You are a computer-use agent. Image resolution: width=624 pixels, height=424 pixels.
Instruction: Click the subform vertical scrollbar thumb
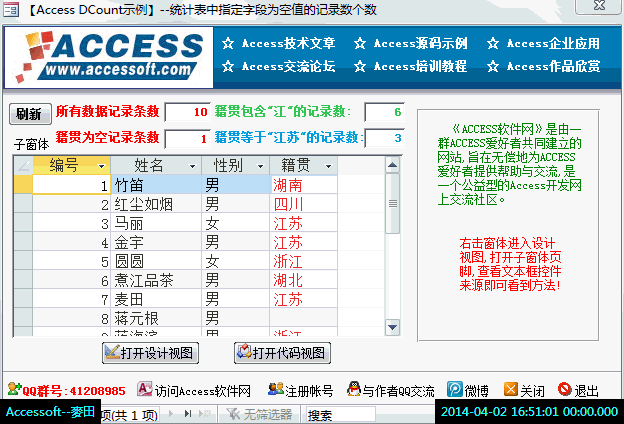coord(393,203)
